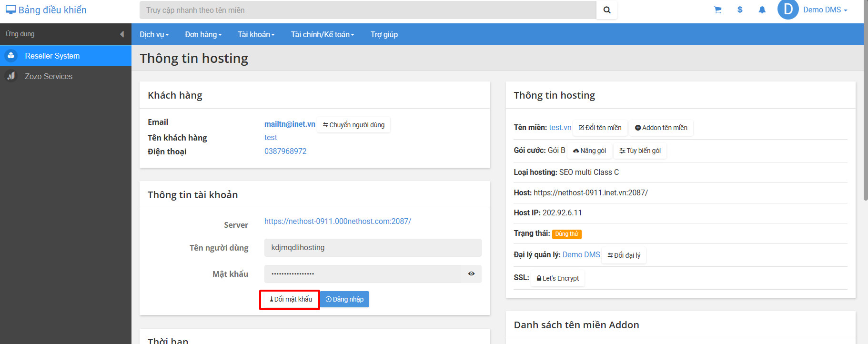
Task: Click the https://nethost-0911.inet.vn:2087/ host text
Action: [591, 192]
